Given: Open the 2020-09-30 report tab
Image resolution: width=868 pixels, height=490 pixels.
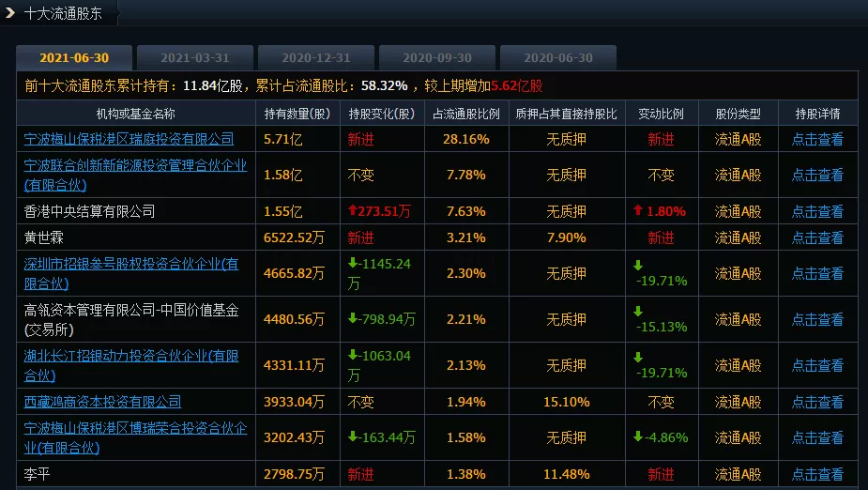Looking at the screenshot, I should click(437, 57).
